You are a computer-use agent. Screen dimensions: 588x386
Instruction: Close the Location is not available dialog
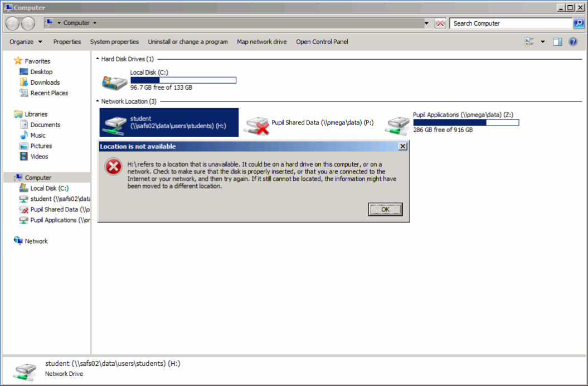tap(403, 147)
